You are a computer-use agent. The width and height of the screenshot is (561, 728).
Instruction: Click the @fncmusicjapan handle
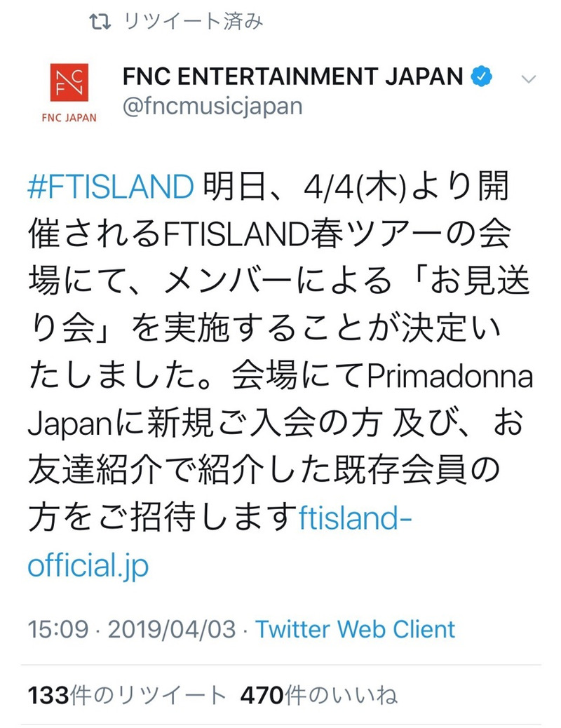click(213, 107)
